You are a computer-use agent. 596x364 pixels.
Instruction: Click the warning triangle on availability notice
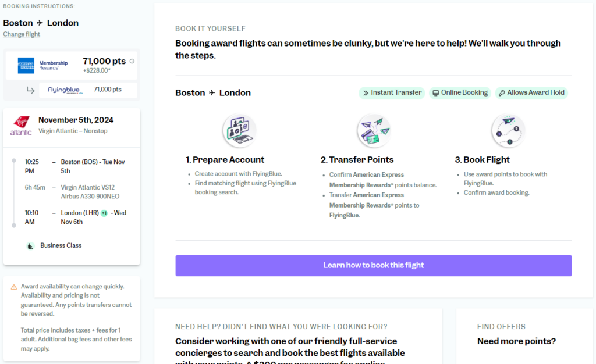[x=14, y=286]
